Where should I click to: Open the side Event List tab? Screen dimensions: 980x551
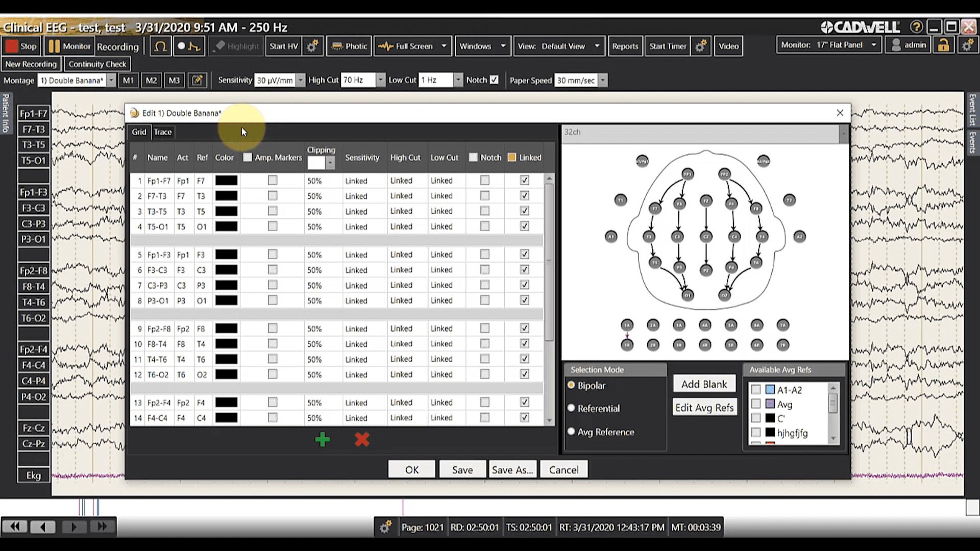tap(972, 109)
